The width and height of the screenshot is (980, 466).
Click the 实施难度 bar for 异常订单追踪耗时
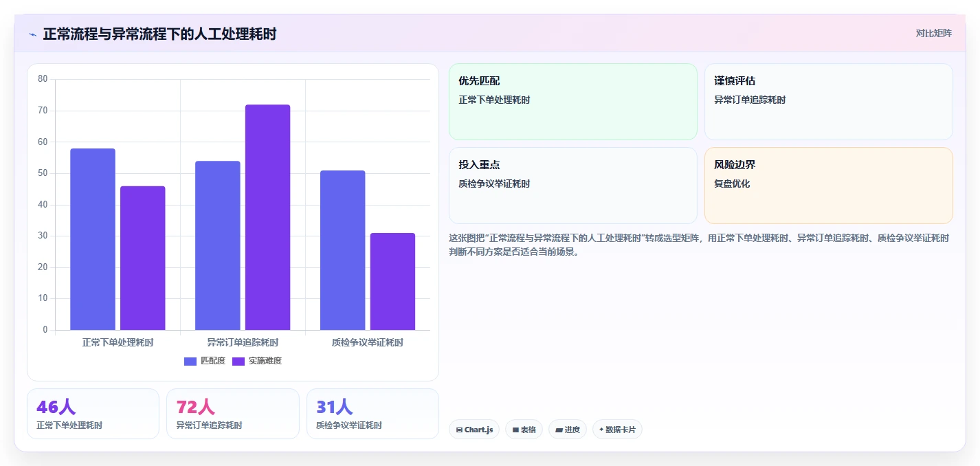[268, 217]
